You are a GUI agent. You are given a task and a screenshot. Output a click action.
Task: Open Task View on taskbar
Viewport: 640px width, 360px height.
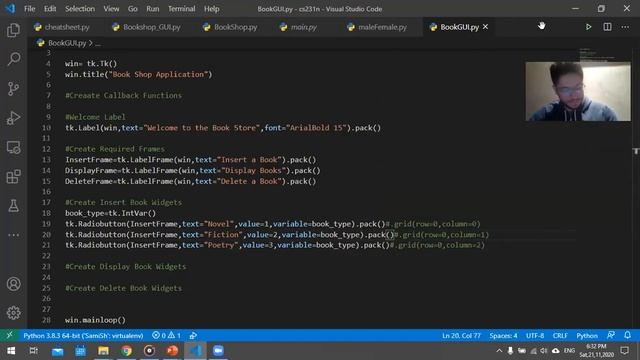coord(34,351)
